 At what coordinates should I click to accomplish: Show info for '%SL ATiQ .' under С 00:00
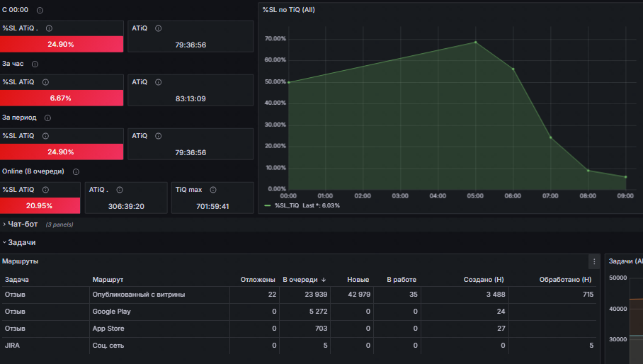pyautogui.click(x=49, y=28)
